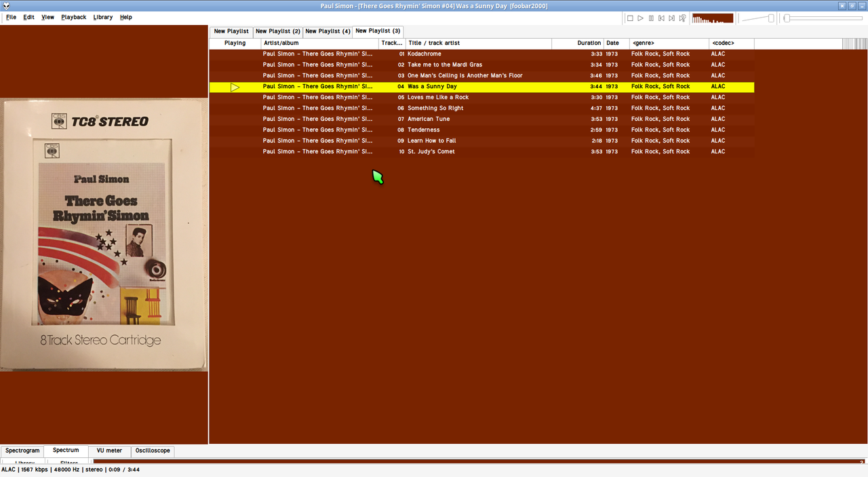The image size is (868, 477).
Task: Sort by the Track number column header
Action: pos(393,43)
